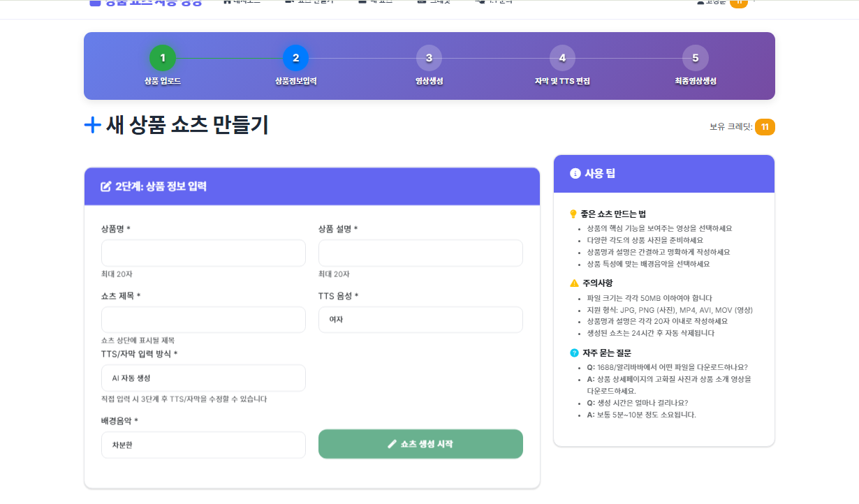
Task: Click step 4 자막 및 TTS 편집 circle
Action: click(562, 58)
